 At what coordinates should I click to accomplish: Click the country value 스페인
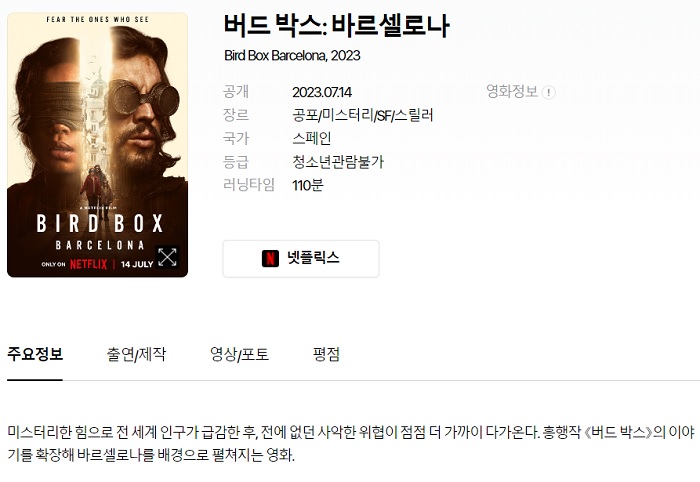[x=312, y=138]
